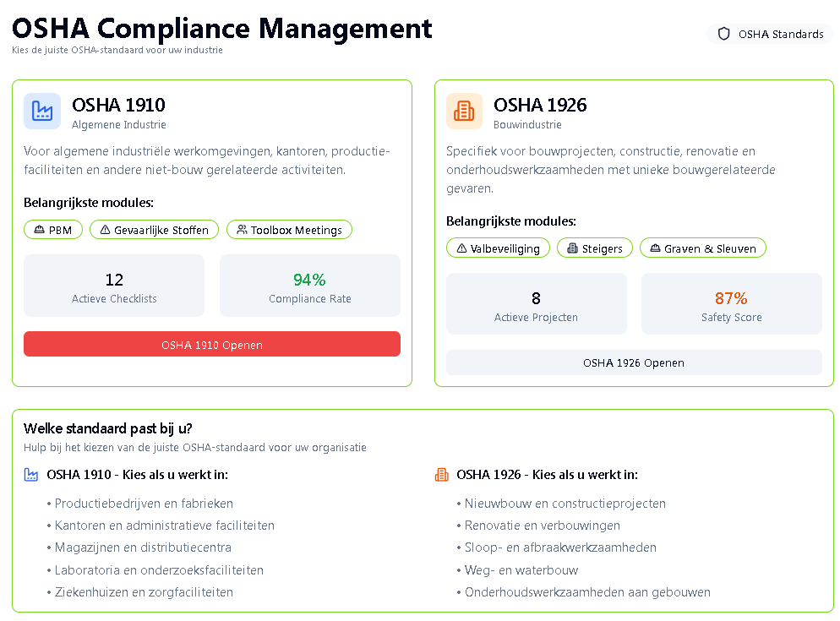840x621 pixels.
Task: Click the blue factory icon on the OSHA 1910 card
Action: pyautogui.click(x=41, y=111)
